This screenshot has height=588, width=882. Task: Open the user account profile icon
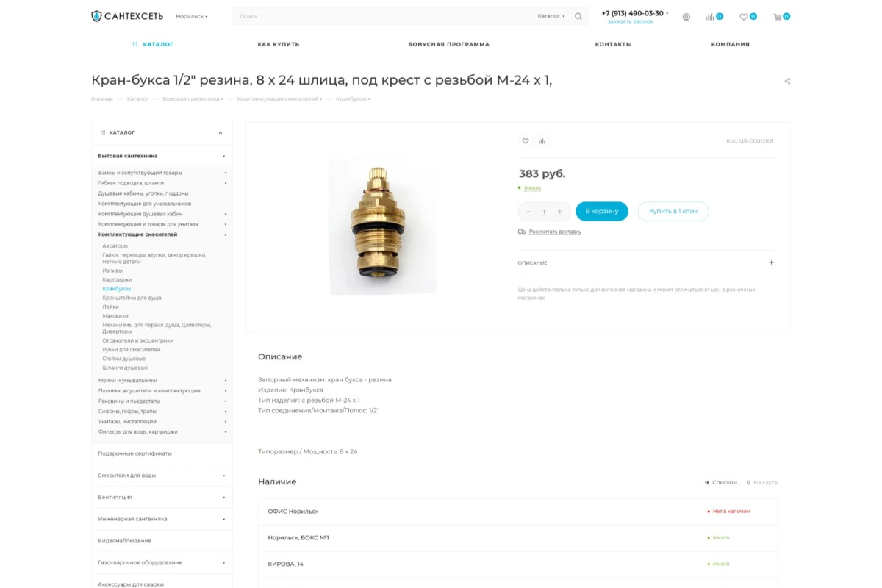pos(686,17)
